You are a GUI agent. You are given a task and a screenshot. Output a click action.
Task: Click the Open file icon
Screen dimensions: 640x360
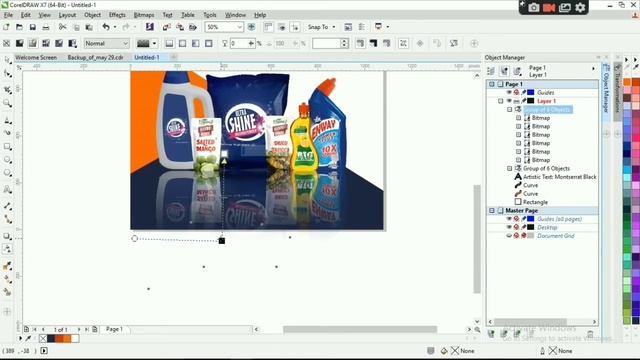click(x=19, y=27)
